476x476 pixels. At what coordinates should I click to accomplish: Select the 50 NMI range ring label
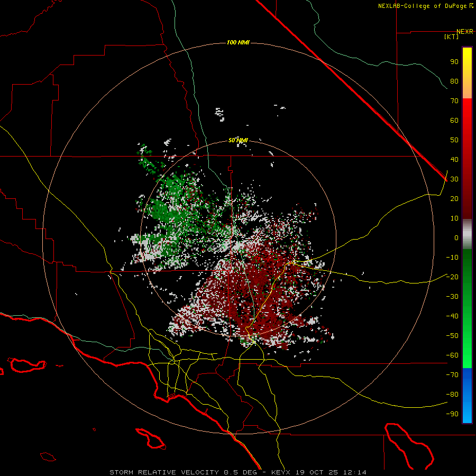(238, 140)
